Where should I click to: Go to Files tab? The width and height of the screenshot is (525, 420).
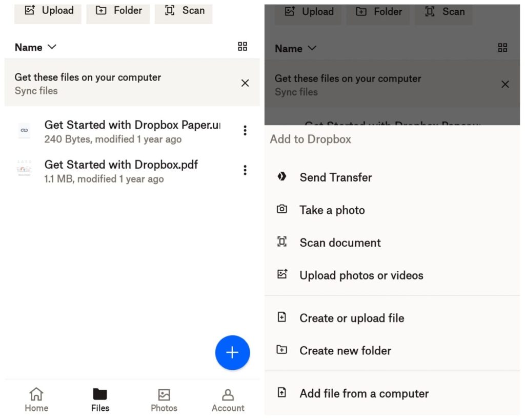pyautogui.click(x=100, y=399)
